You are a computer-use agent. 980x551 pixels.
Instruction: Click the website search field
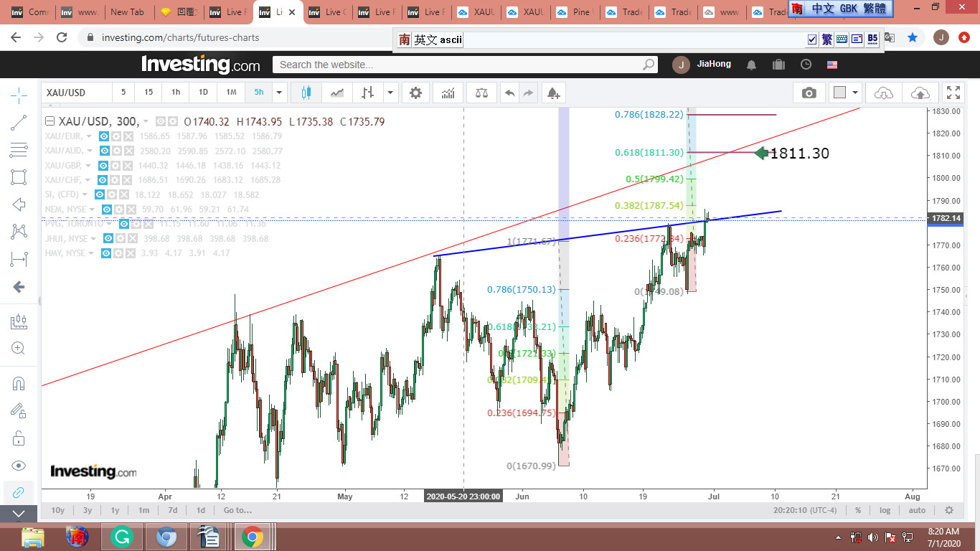[x=459, y=65]
